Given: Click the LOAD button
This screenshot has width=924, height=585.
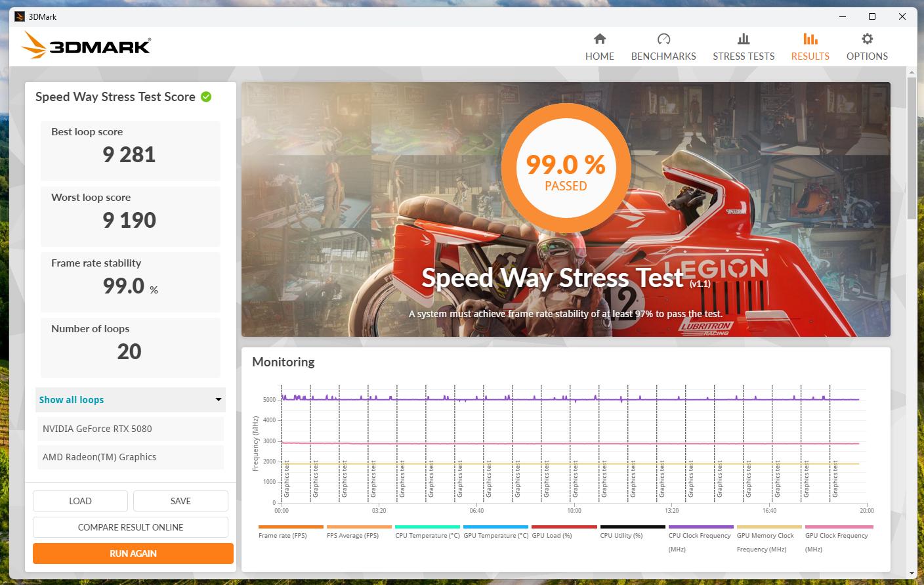Looking at the screenshot, I should click(80, 501).
